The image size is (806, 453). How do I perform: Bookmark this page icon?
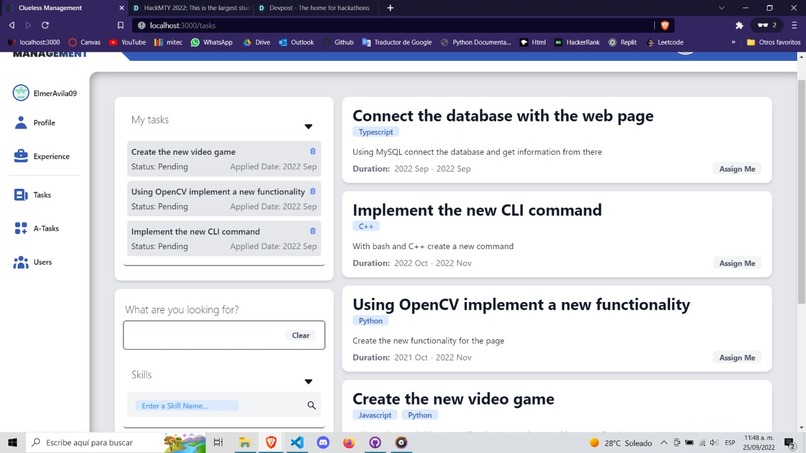[x=120, y=25]
